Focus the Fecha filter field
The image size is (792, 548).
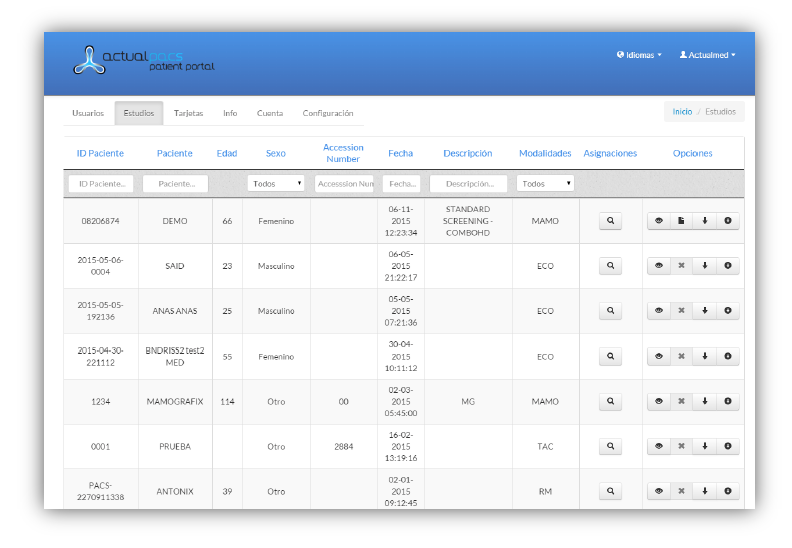[402, 183]
